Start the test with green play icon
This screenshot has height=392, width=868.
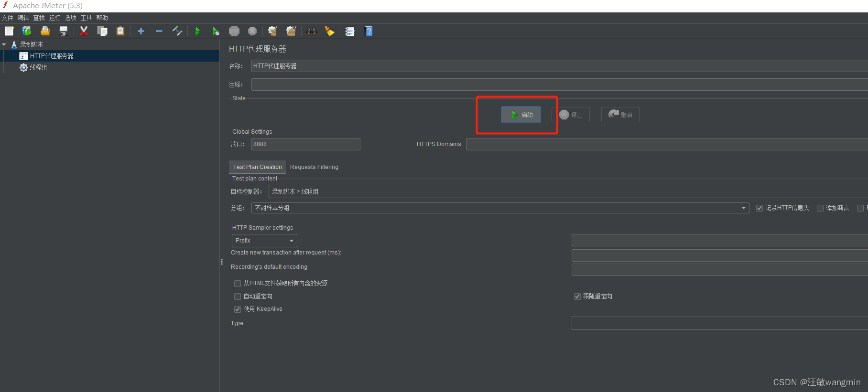198,31
